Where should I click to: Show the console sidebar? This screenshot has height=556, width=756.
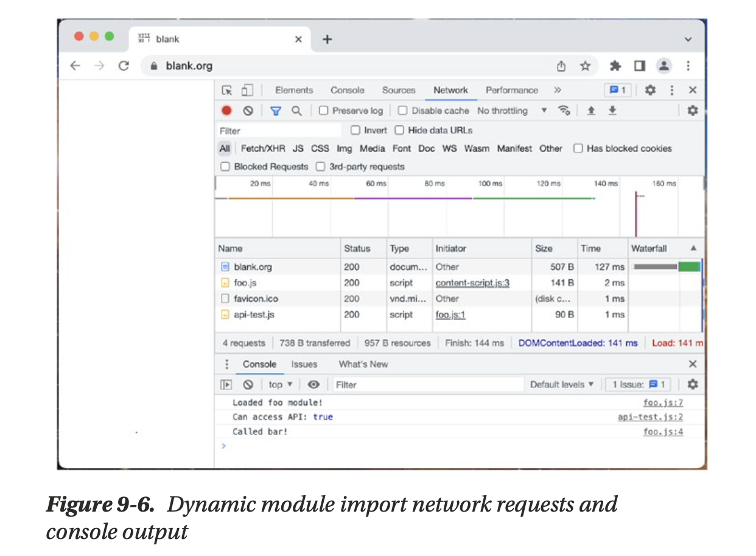tap(226, 384)
